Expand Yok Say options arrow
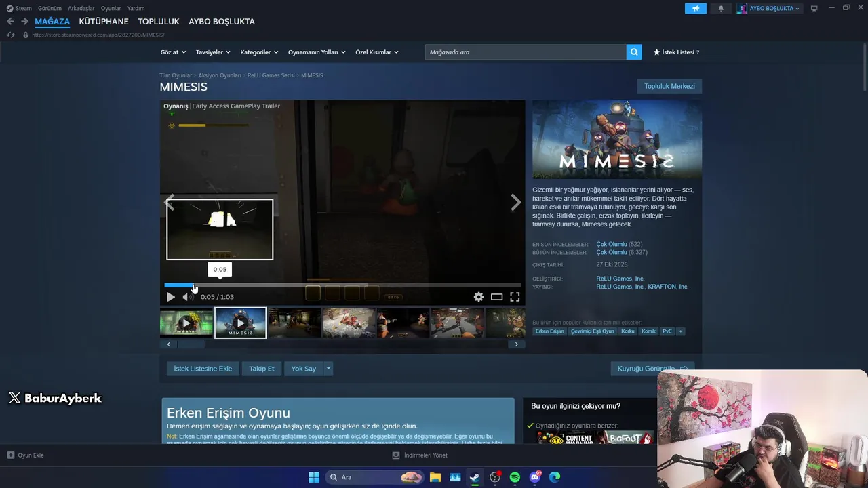Screen dimensions: 868x488 [x=328, y=369]
